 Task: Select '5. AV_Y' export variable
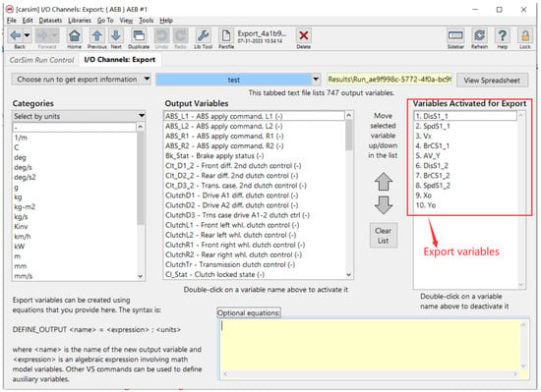click(428, 155)
